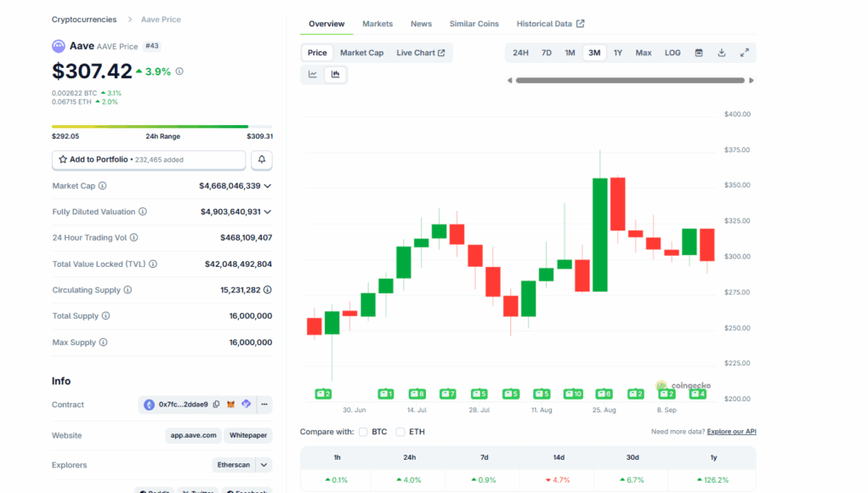Open the Live Chart external link
Viewport: 868px width, 493px height.
pyautogui.click(x=421, y=53)
